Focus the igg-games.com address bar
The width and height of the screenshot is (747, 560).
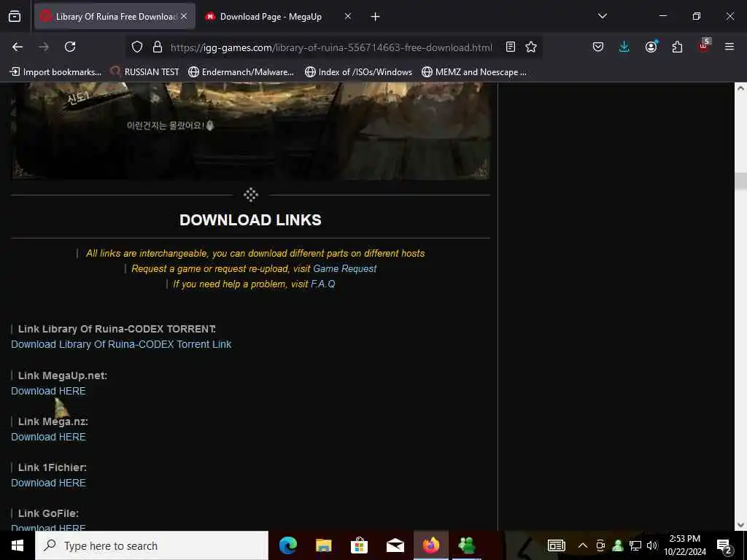[331, 47]
